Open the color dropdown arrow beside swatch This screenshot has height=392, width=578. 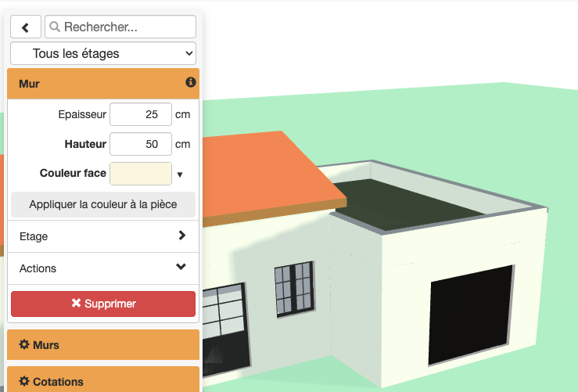coord(180,174)
